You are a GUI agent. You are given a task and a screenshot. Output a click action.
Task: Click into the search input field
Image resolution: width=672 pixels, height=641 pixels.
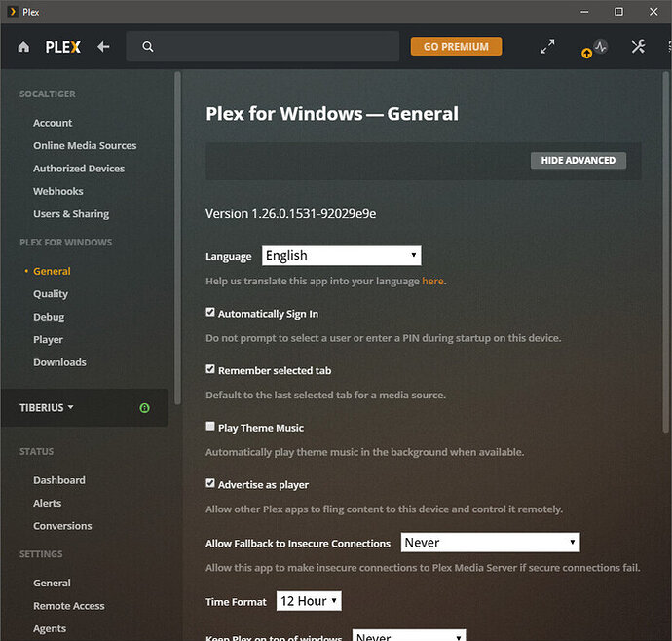263,47
